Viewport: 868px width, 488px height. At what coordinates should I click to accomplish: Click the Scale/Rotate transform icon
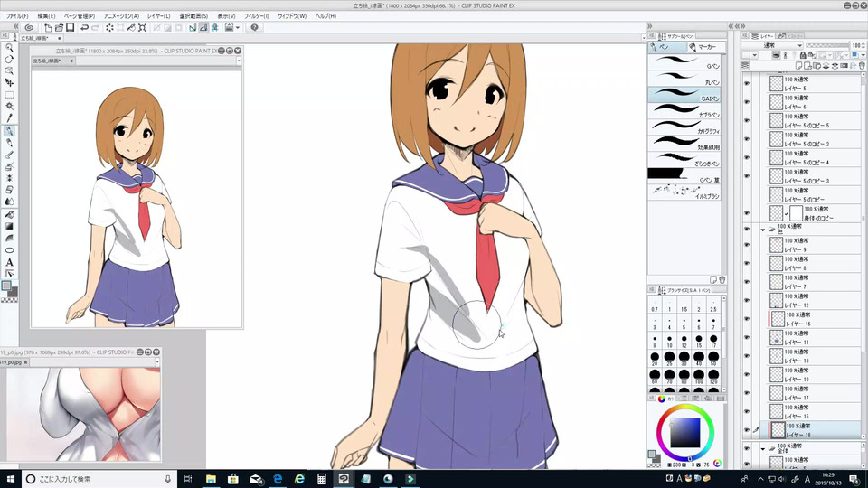142,28
